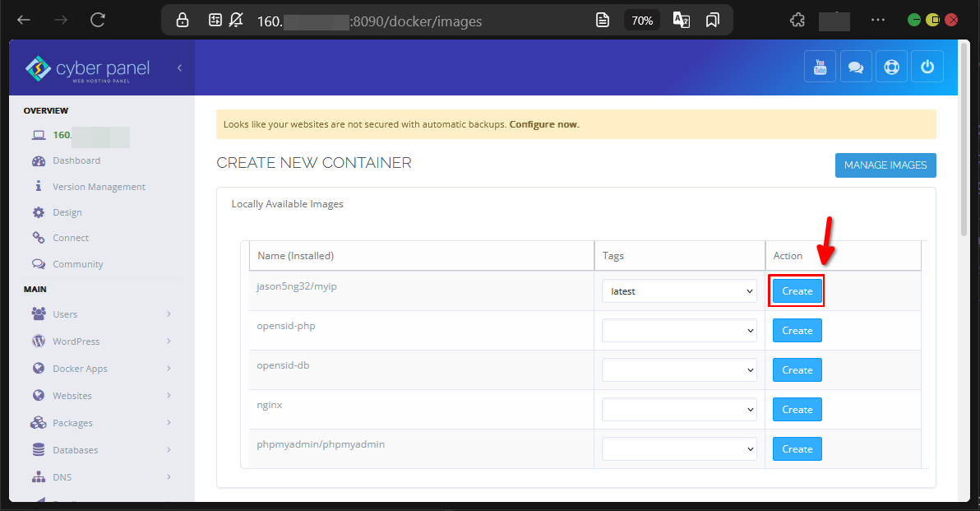
Task: Reload the current browser page
Action: coord(98,20)
